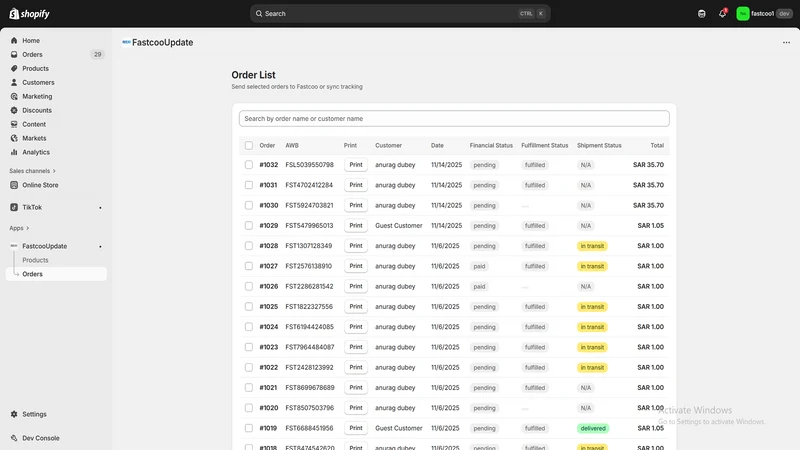The image size is (800, 450).
Task: Click the pin dot next to TikTok
Action: [100, 208]
